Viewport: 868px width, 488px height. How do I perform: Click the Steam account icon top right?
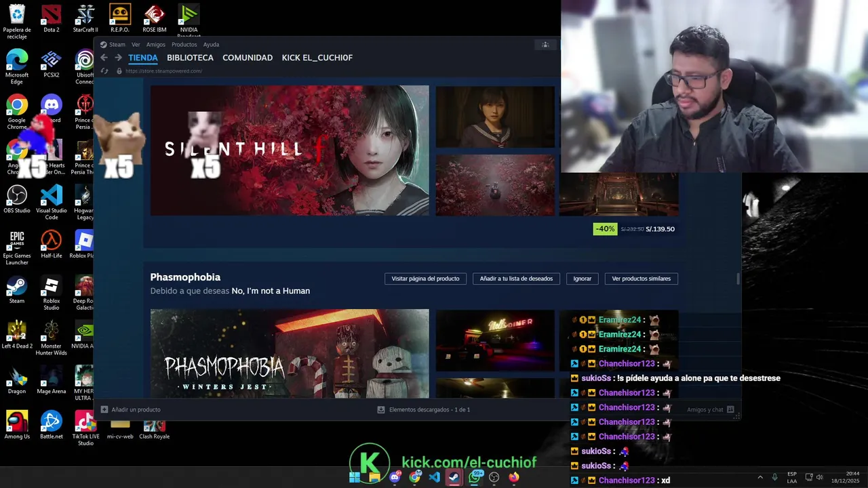tap(545, 45)
